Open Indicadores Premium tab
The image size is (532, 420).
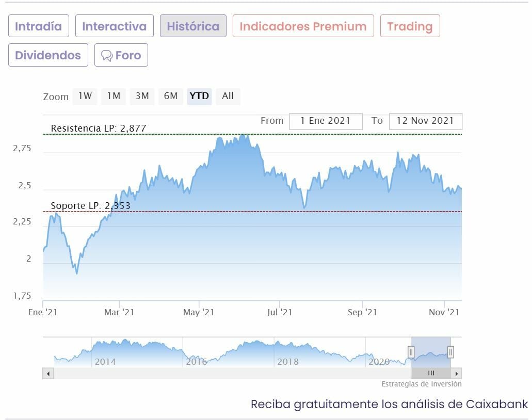303,26
